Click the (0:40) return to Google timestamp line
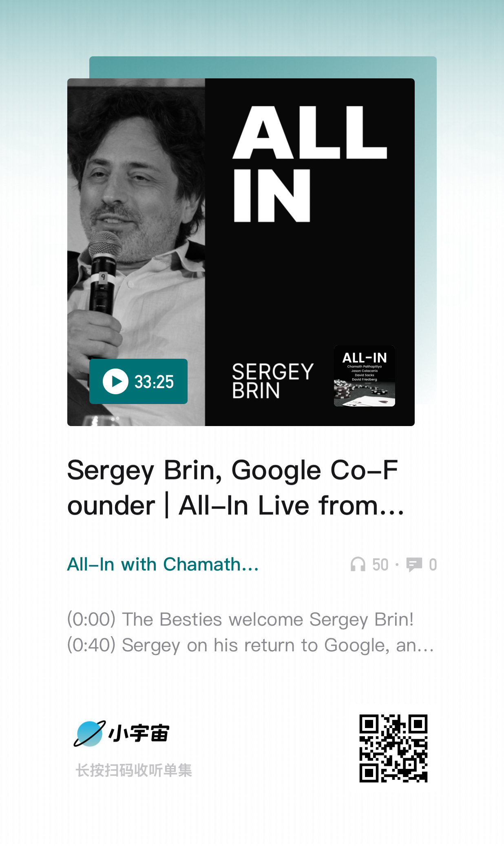This screenshot has height=846, width=504. 250,645
